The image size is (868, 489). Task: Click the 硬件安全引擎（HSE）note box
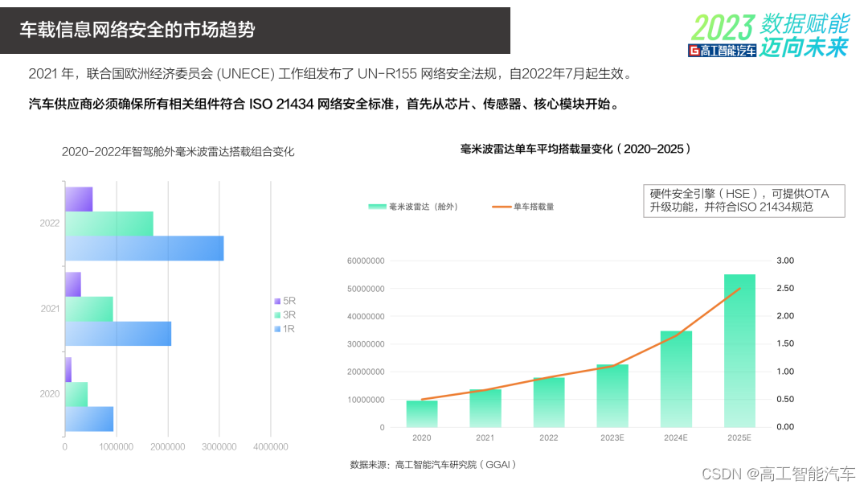tap(744, 200)
